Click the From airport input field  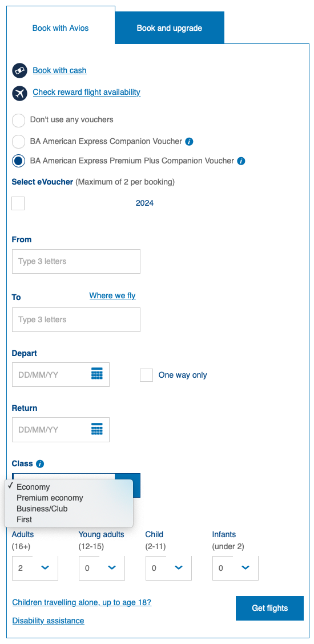click(76, 261)
